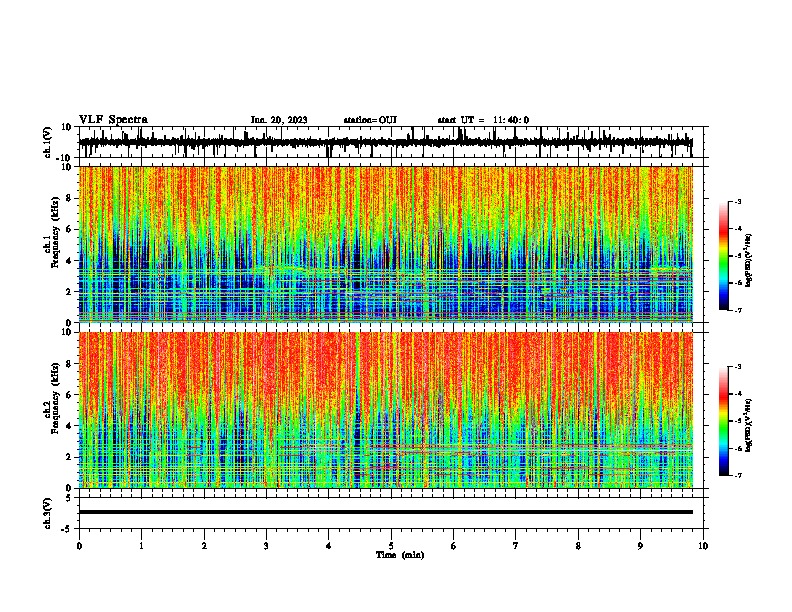
Task: Click time axis tick label "0"
Action: click(x=79, y=546)
